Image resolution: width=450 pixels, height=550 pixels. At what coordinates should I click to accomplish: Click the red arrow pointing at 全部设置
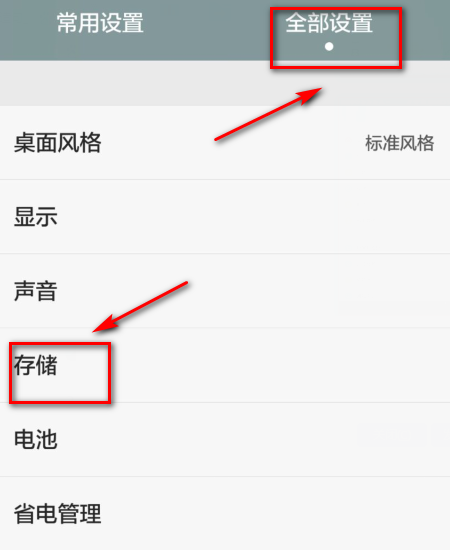(268, 114)
